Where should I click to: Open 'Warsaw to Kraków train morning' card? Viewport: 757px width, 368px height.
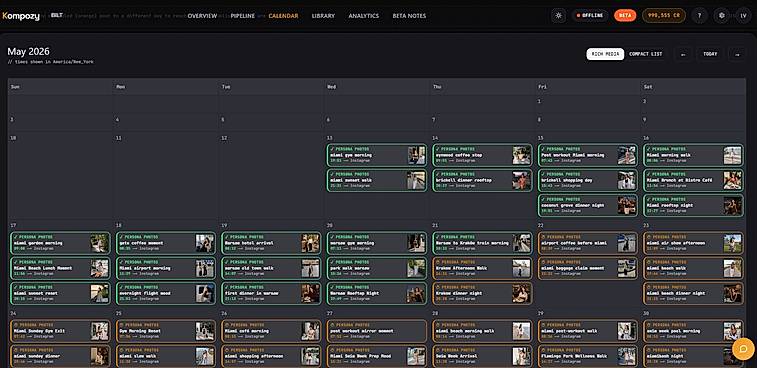(x=482, y=243)
